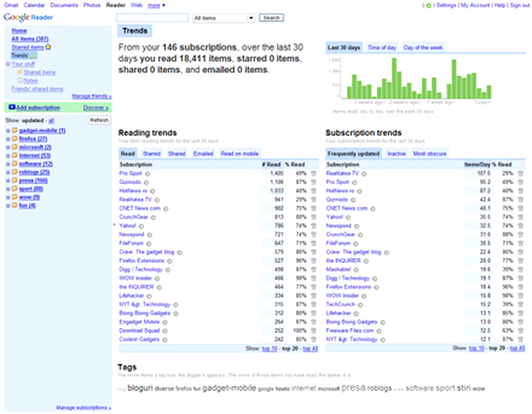Image resolution: width=532 pixels, height=414 pixels.
Task: Open the Manage subscriptions link
Action: pyautogui.click(x=83, y=408)
